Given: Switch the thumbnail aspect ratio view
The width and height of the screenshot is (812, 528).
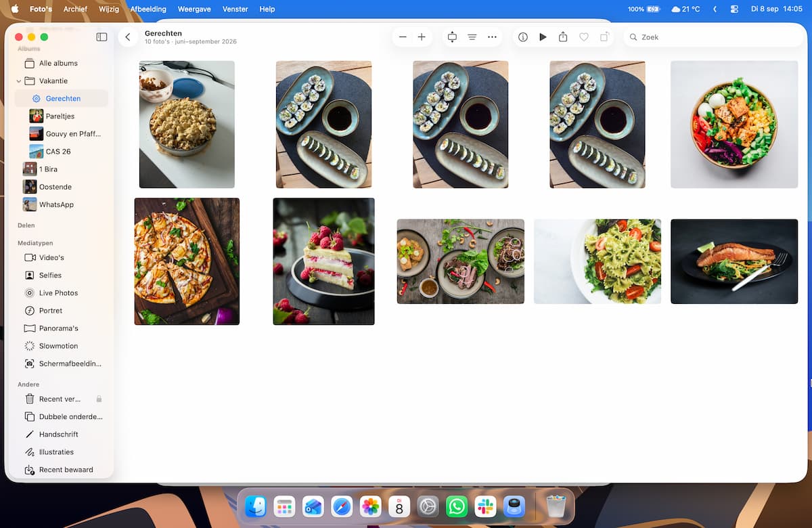Looking at the screenshot, I should click(x=452, y=37).
